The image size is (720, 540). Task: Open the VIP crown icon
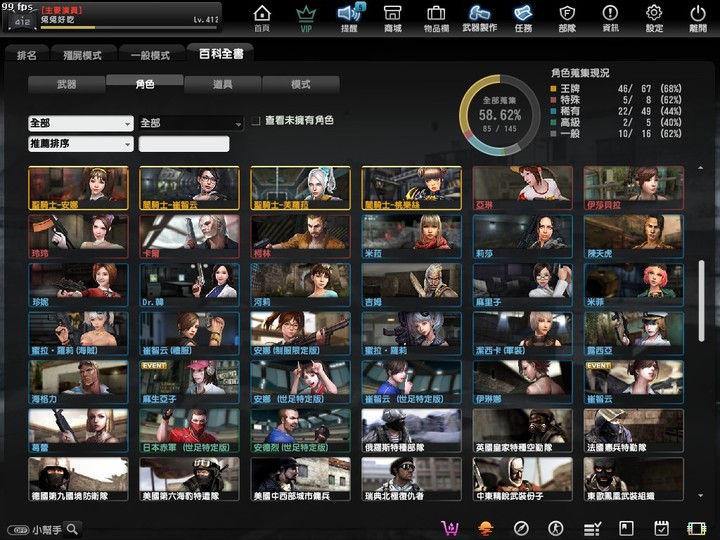click(306, 17)
